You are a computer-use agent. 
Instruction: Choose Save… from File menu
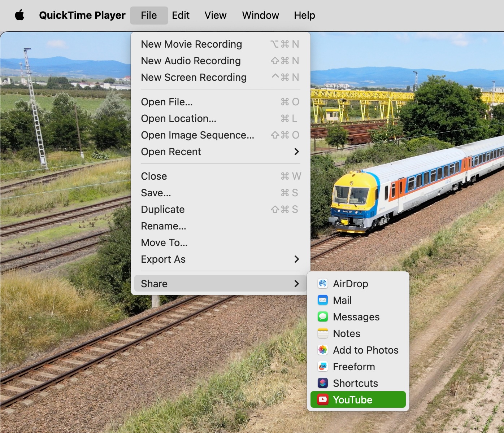pyautogui.click(x=220, y=193)
